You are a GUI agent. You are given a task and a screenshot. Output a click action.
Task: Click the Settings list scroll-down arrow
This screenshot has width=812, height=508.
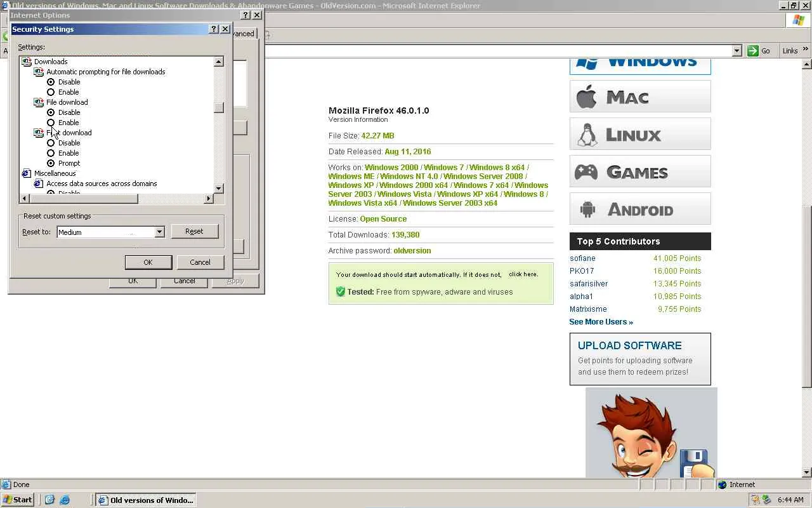coord(219,189)
